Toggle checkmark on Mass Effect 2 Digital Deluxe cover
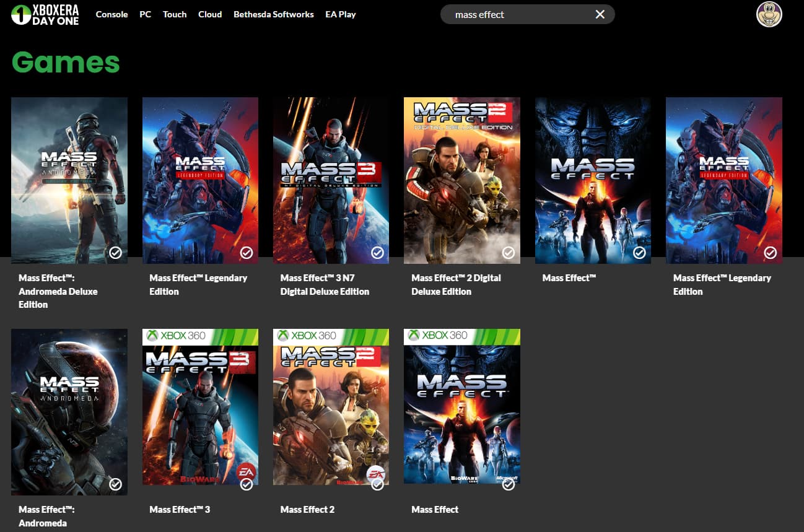The image size is (804, 532). point(508,253)
